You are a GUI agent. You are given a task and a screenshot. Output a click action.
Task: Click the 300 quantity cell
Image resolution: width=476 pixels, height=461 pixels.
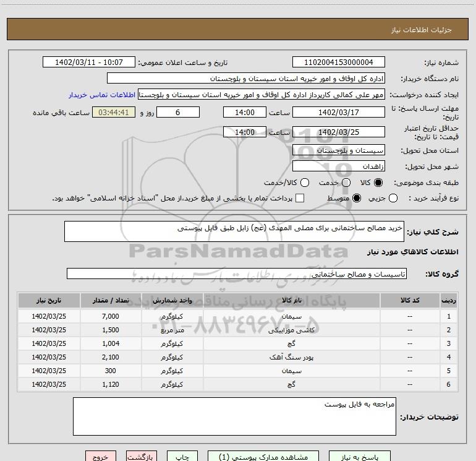tap(111, 371)
